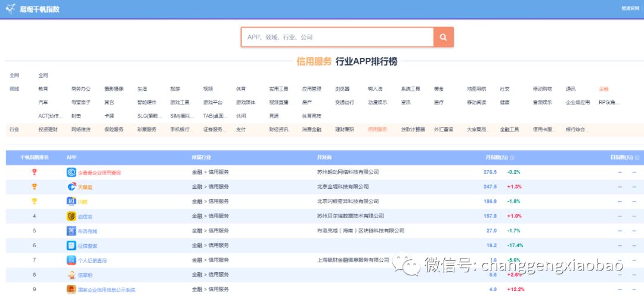
Task: Select the 全网 filter option
Action: [43, 75]
